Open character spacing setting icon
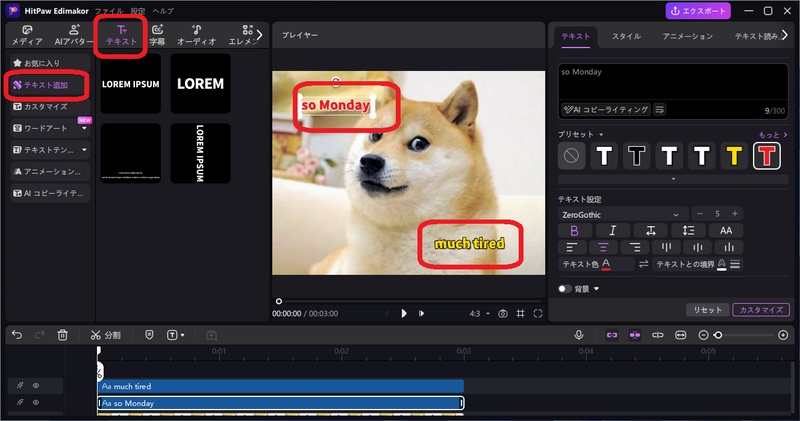 (x=651, y=231)
